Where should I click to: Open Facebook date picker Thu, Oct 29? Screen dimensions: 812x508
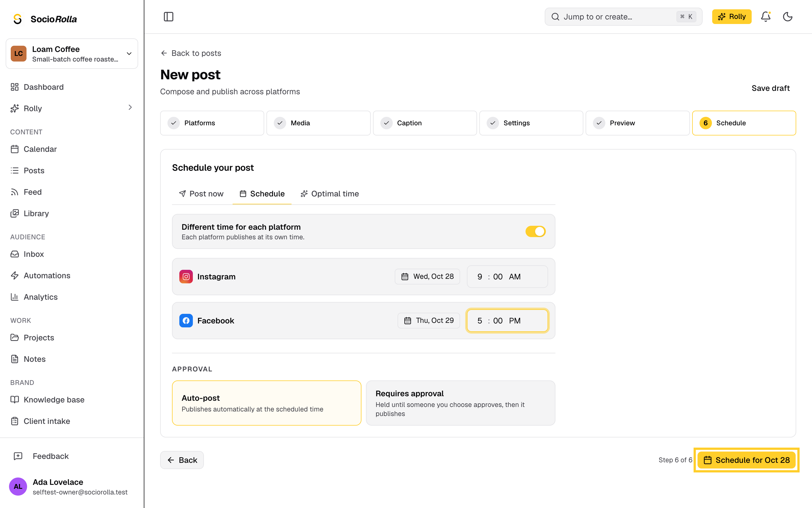click(x=429, y=321)
